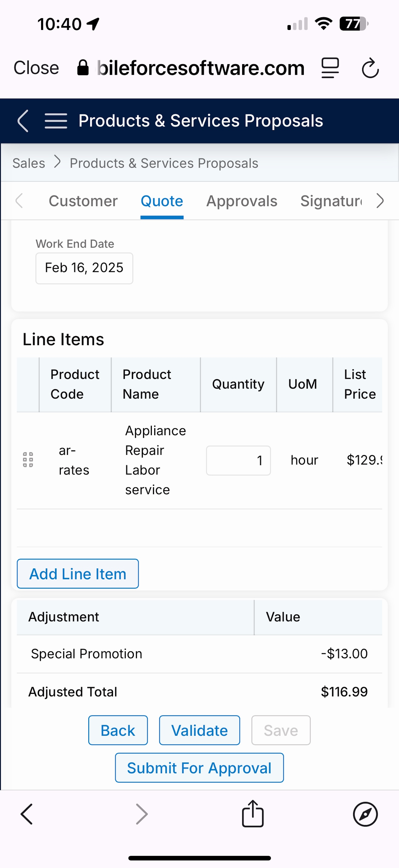The image size is (399, 868).
Task: Reload the page with refresh icon
Action: 370,68
